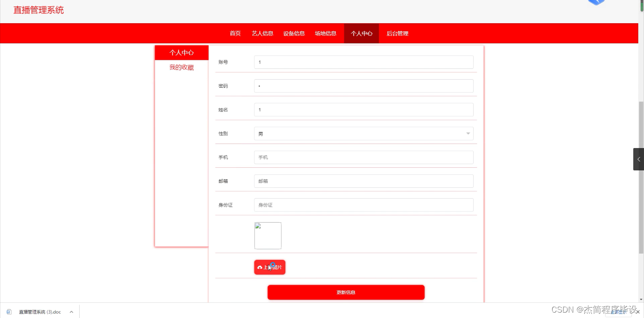644x318 pixels.
Task: Click the 更新信息 update button
Action: (346, 292)
